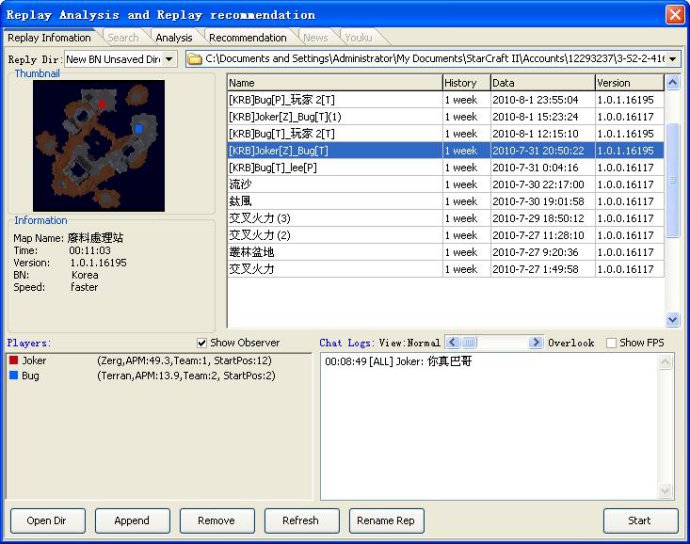This screenshot has width=690, height=544.
Task: Click the Start button
Action: tap(639, 520)
